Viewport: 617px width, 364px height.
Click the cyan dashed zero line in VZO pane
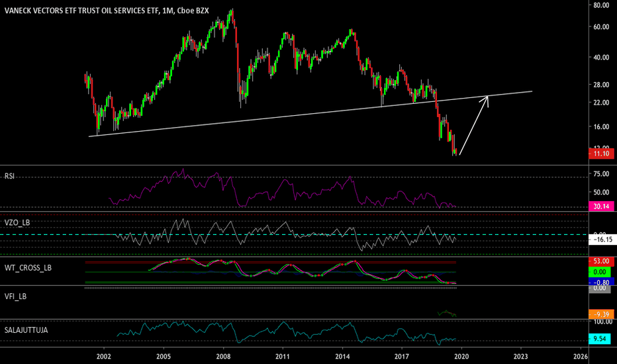pos(294,234)
